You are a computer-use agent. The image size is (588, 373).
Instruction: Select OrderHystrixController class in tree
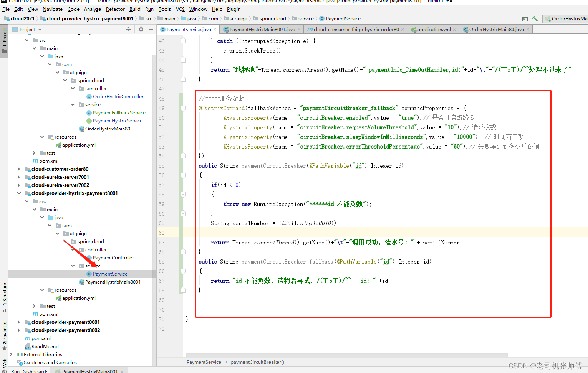click(x=118, y=97)
